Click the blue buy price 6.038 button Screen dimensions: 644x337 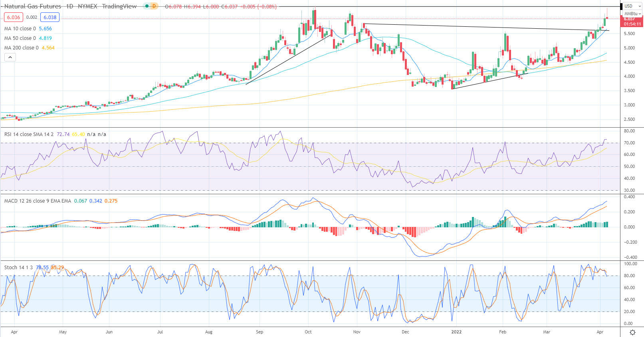tap(50, 17)
